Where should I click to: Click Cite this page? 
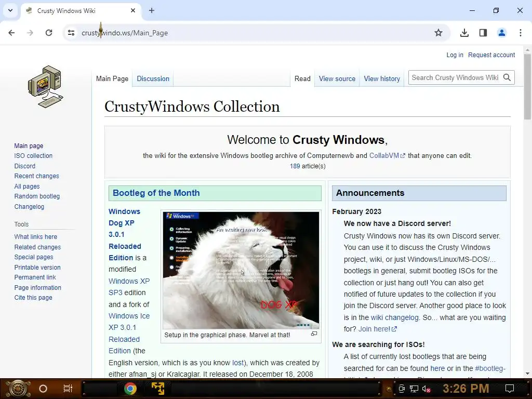pos(33,298)
